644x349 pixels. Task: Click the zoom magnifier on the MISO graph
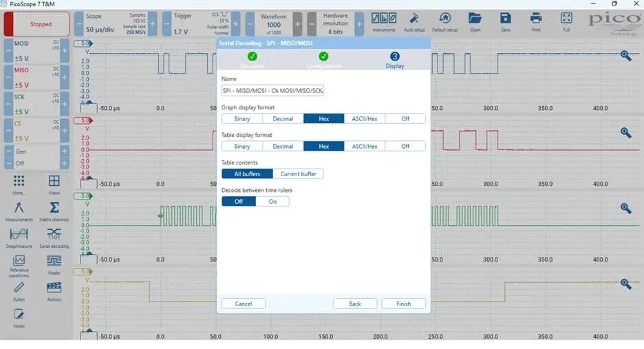(626, 132)
